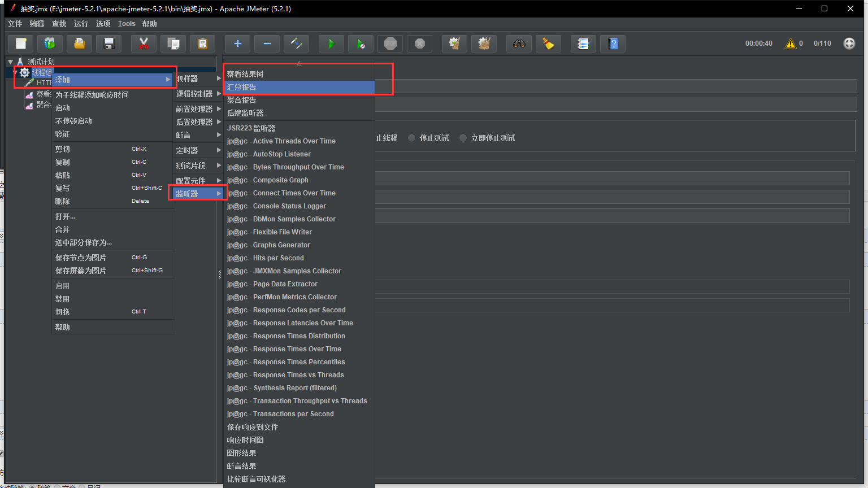Start with no pauses toolbar icon
This screenshot has width=868, height=488.
[x=361, y=43]
